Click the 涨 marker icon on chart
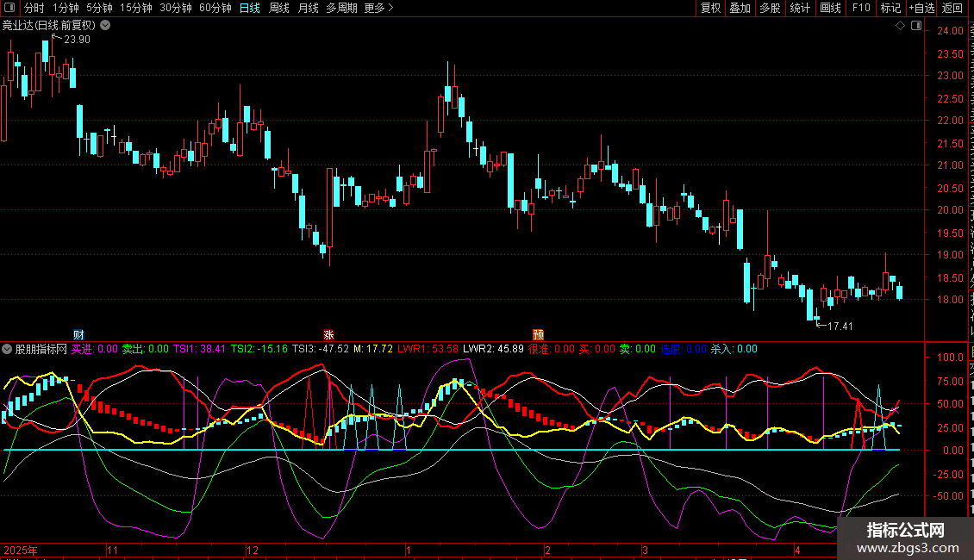The height and width of the screenshot is (560, 974). tap(328, 334)
